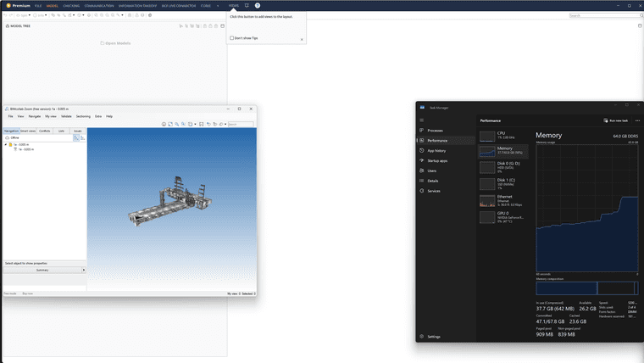The image size is (644, 363).
Task: Expand the Summary panel arrow
Action: pos(84,270)
